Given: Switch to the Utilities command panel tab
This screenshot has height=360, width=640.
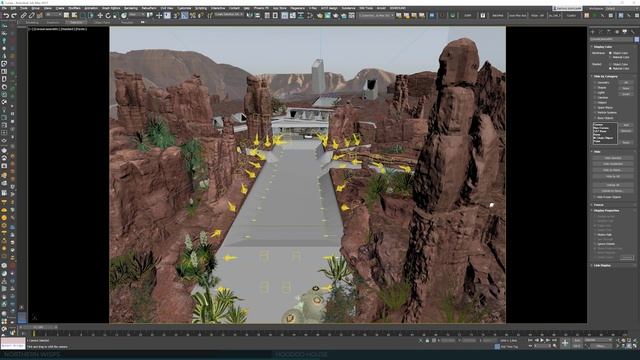Looking at the screenshot, I should [633, 31].
